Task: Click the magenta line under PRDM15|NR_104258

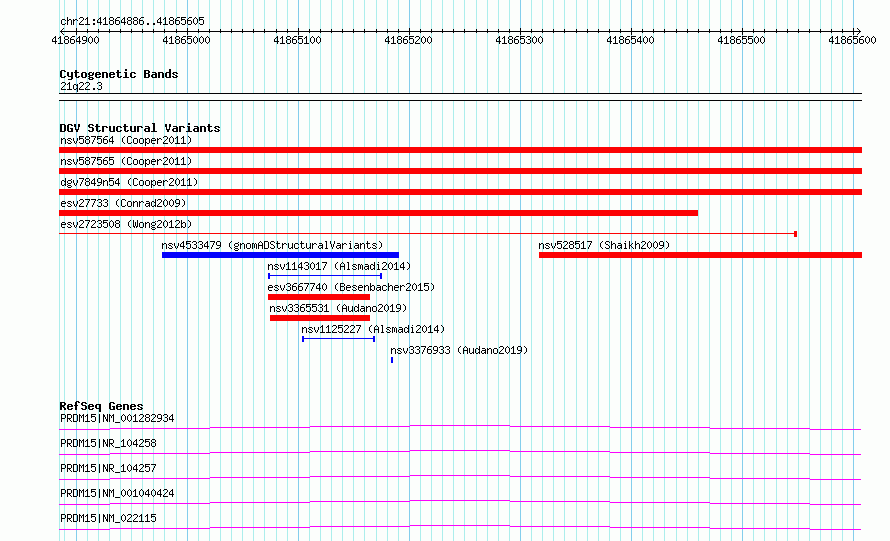Action: (460, 452)
